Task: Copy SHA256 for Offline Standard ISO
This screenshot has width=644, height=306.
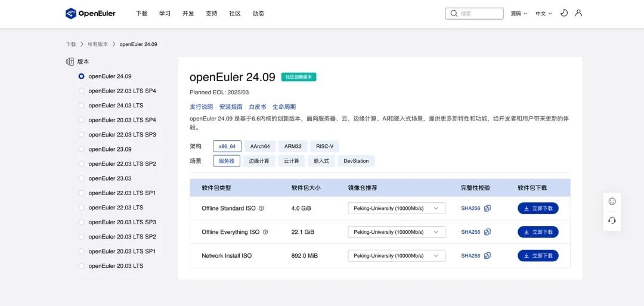Action: [487, 208]
